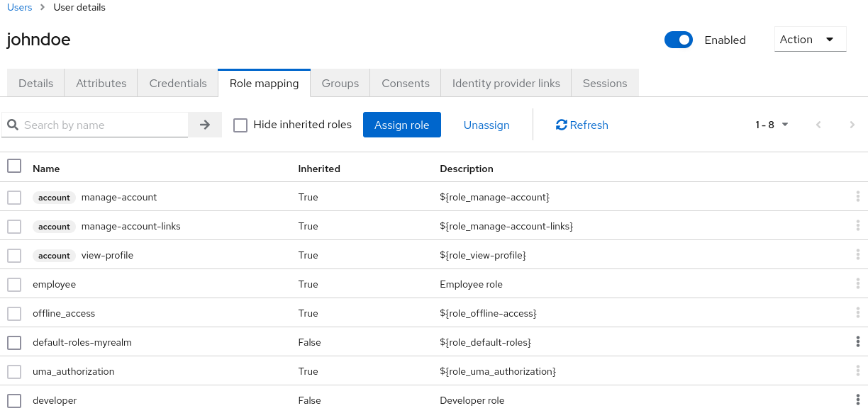Select the select-all checkbox in table header
The height and width of the screenshot is (413, 868).
tap(14, 164)
